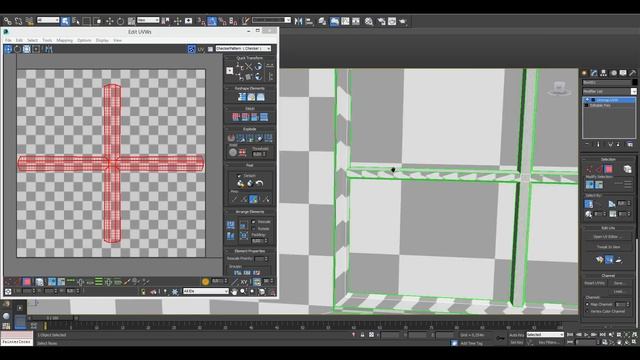Select Polygon sub-object mode in Edit UVWs
The image size is (640, 360).
(27, 282)
